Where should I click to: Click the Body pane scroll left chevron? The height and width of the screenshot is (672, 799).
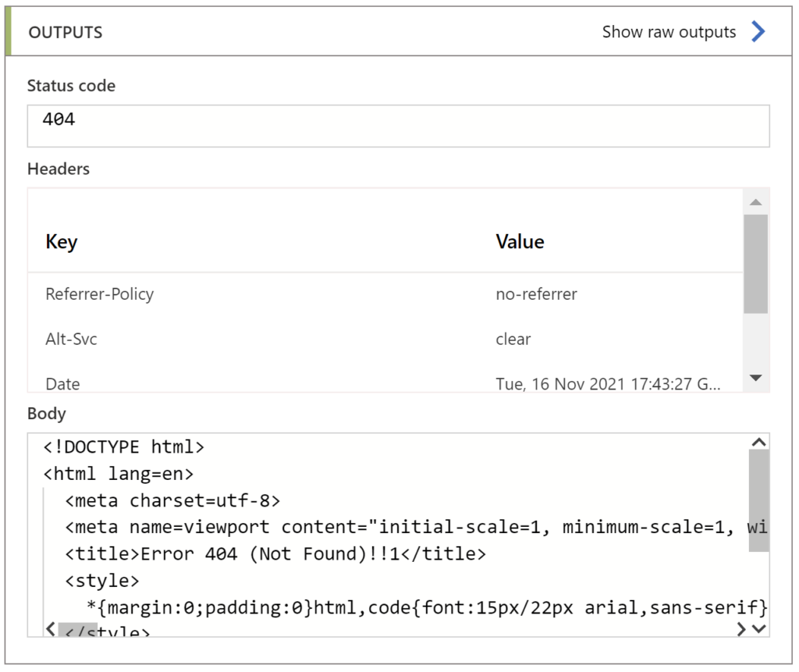click(51, 629)
